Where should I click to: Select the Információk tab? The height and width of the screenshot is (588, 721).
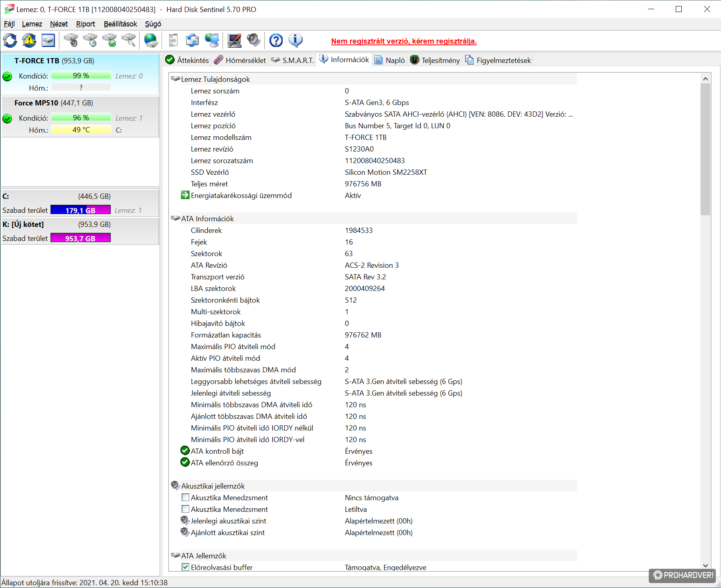[x=344, y=60]
